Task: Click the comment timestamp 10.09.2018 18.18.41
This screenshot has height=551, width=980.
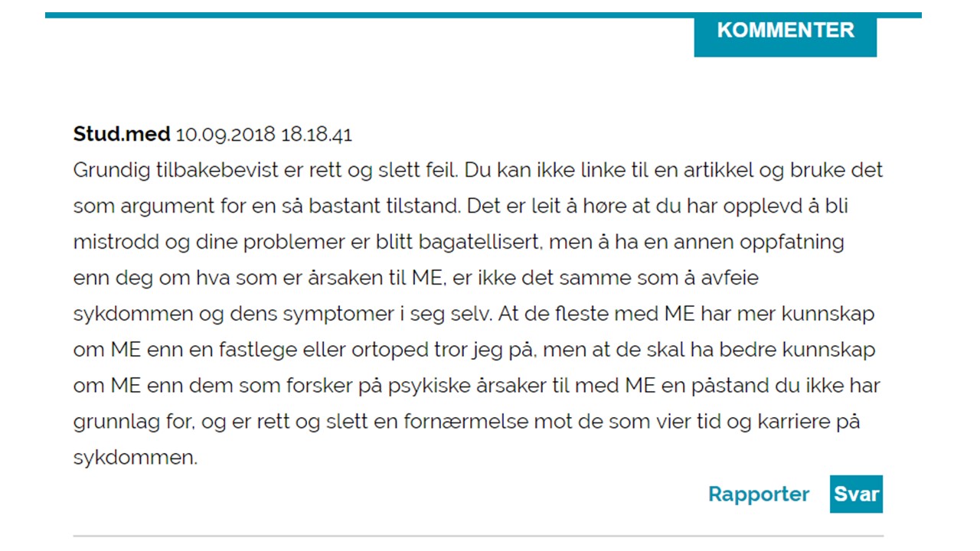Action: point(263,135)
